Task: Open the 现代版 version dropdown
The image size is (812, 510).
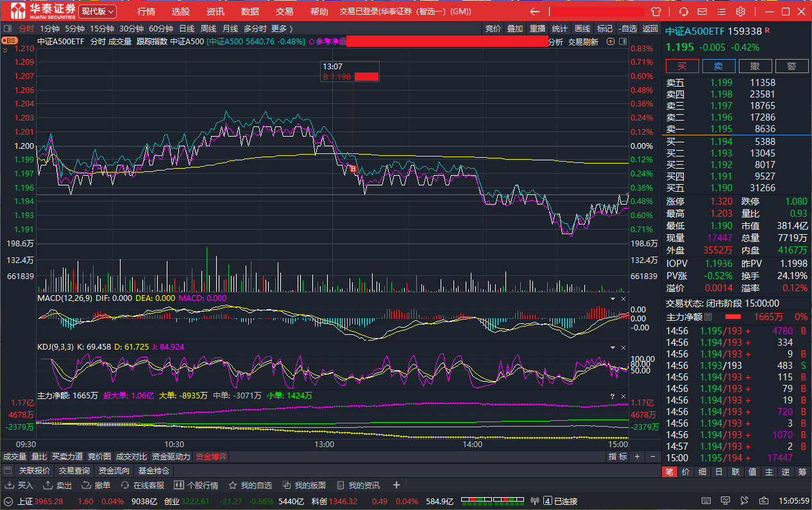Action: (x=98, y=12)
